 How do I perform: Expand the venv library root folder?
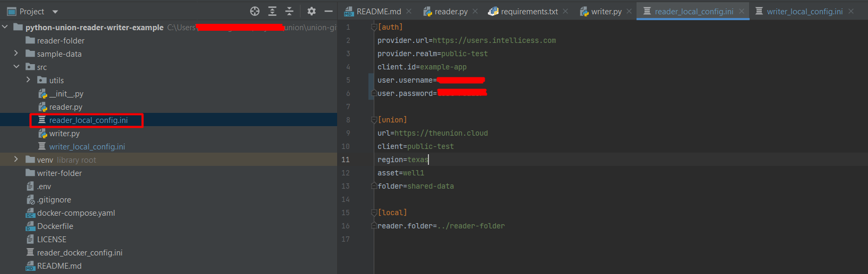click(16, 160)
